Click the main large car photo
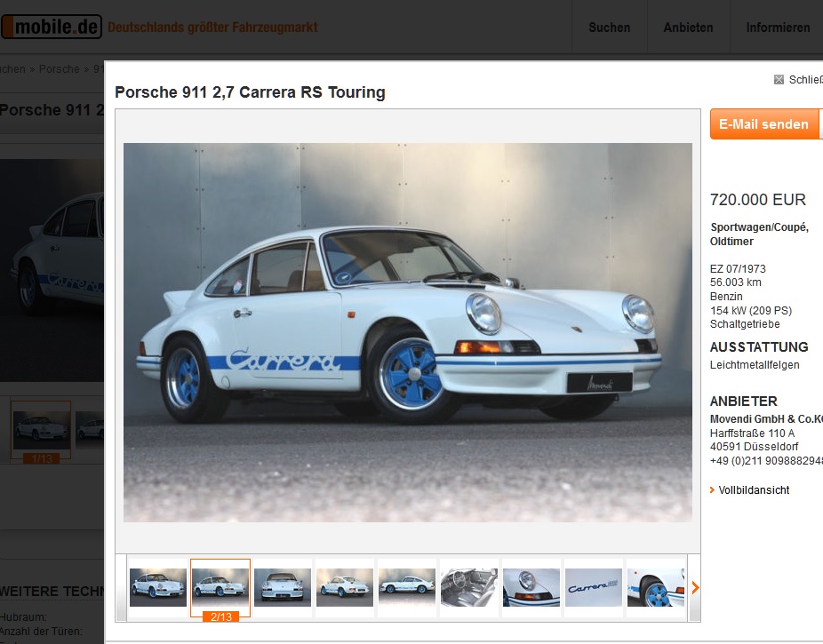The height and width of the screenshot is (644, 823). click(x=408, y=332)
